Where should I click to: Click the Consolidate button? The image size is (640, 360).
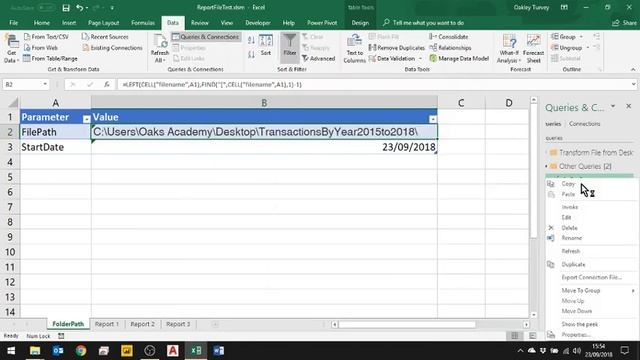pos(449,37)
